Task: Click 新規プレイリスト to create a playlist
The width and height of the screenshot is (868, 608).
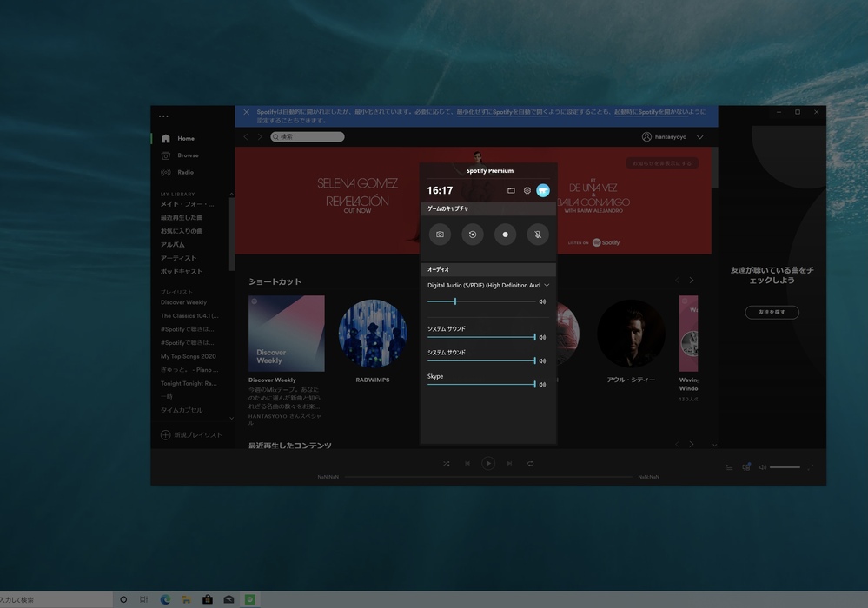Action: (197, 434)
